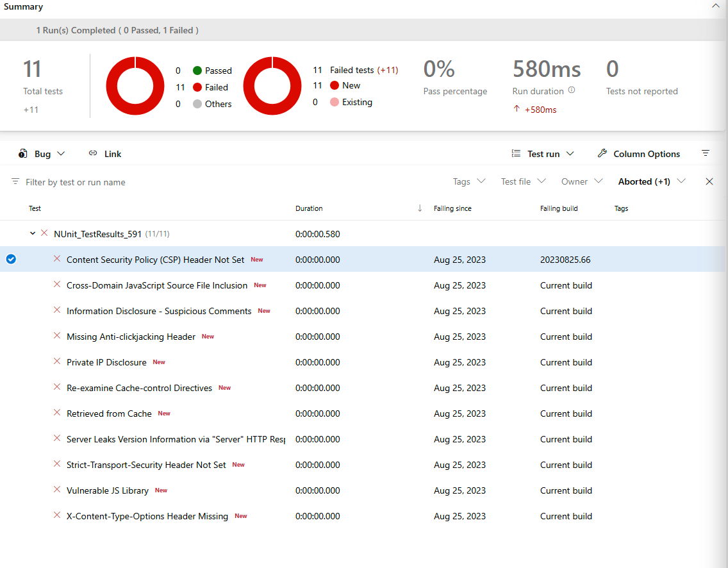Screen dimensions: 728x568
Task: Click the pink Existing legend dot
Action: pyautogui.click(x=335, y=102)
